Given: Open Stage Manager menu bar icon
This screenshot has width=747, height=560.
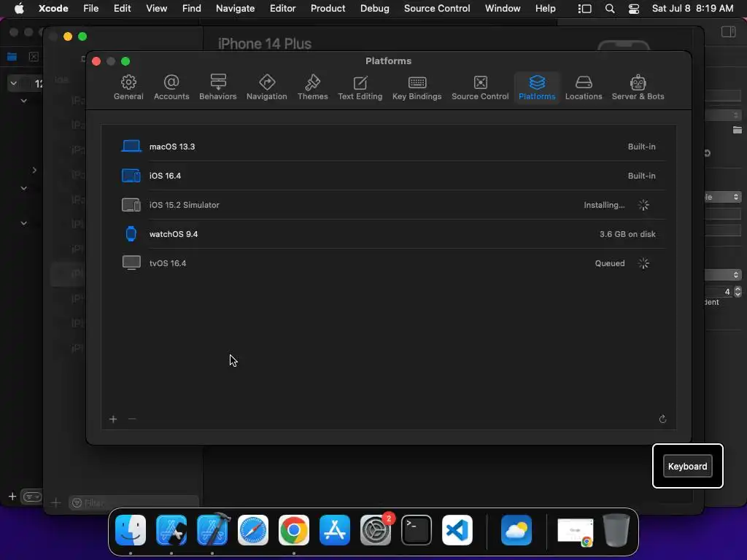Looking at the screenshot, I should click(584, 9).
